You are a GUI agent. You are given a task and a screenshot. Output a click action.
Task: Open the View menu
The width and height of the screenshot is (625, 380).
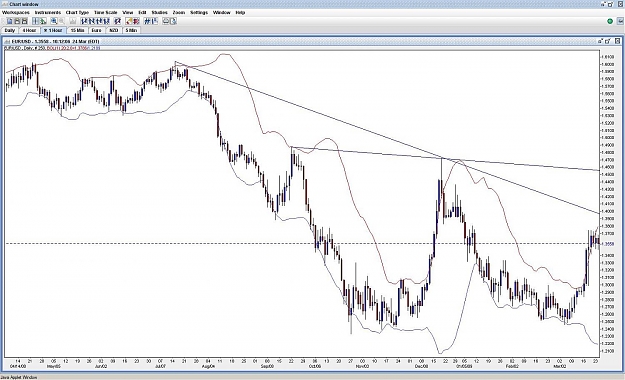click(x=128, y=13)
